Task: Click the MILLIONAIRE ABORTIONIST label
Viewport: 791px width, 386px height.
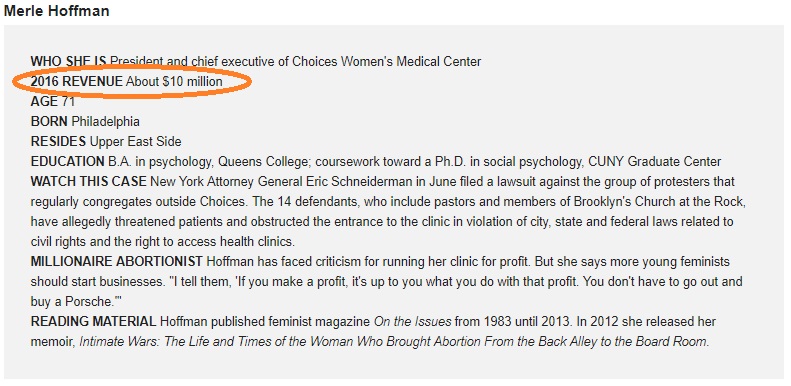Action: [117, 262]
